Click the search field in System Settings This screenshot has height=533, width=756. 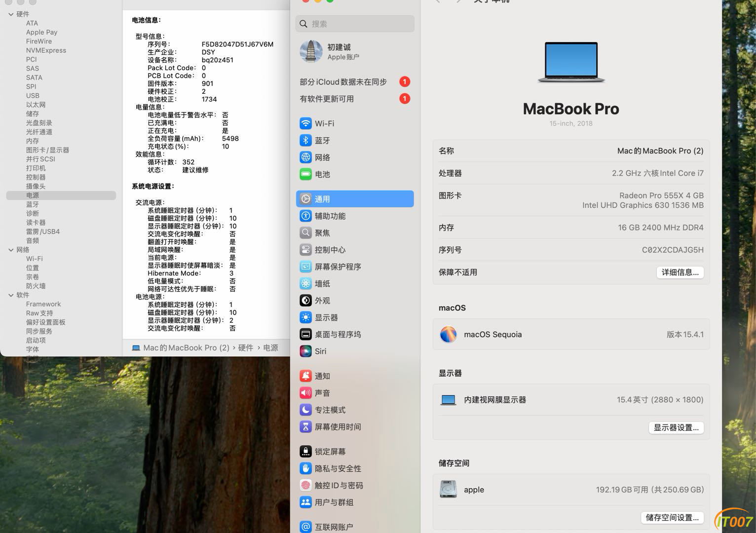[x=355, y=24]
